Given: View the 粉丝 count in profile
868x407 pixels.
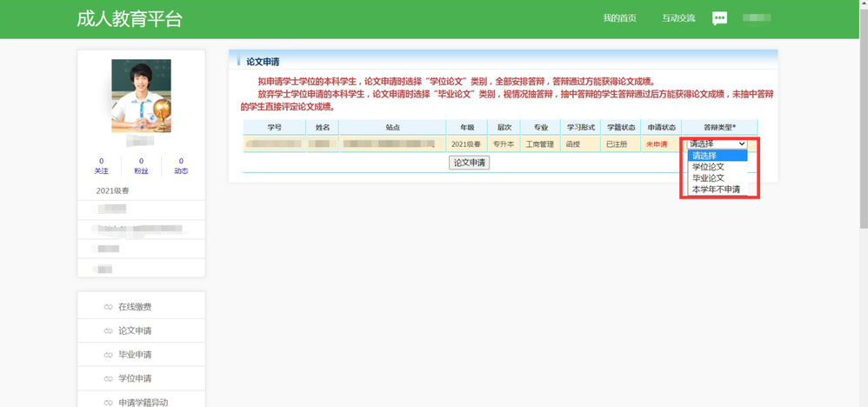Looking at the screenshot, I should (141, 166).
